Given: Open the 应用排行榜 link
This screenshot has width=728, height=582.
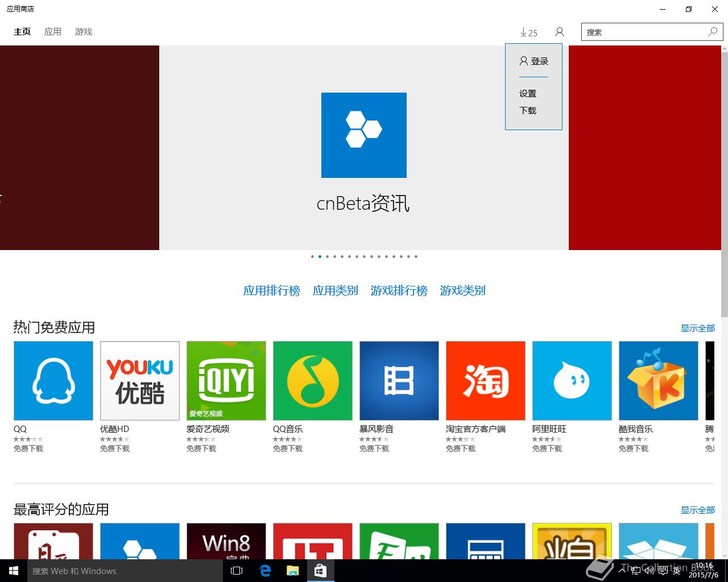Looking at the screenshot, I should (272, 290).
